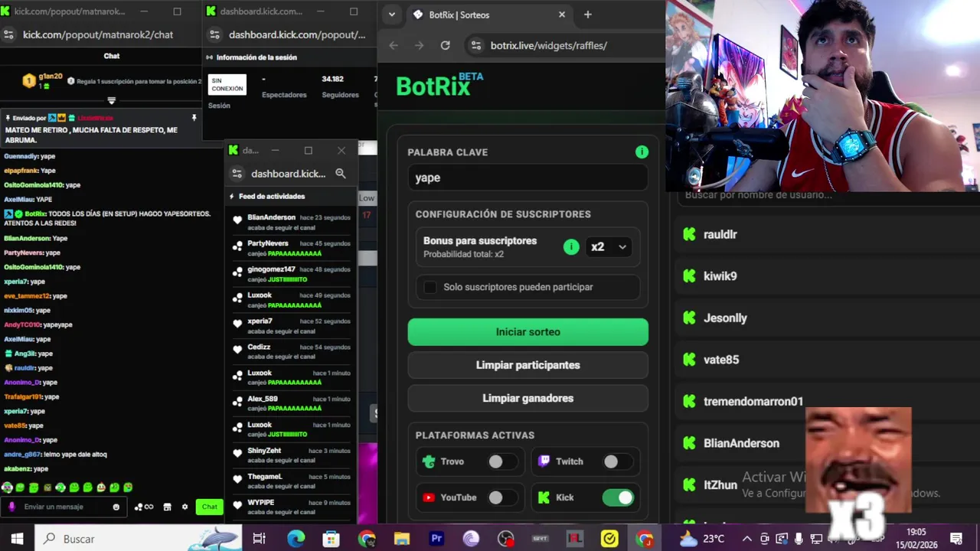Click WYPIPE entry in activity feed
Viewport: 980px width, 551px height.
292,507
